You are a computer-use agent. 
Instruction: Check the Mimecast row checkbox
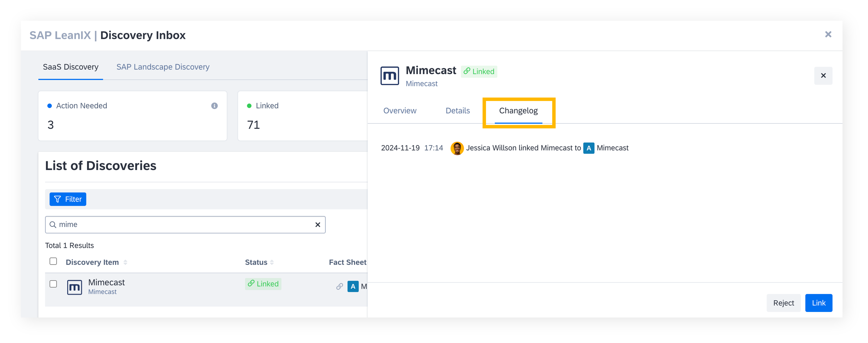(x=53, y=284)
